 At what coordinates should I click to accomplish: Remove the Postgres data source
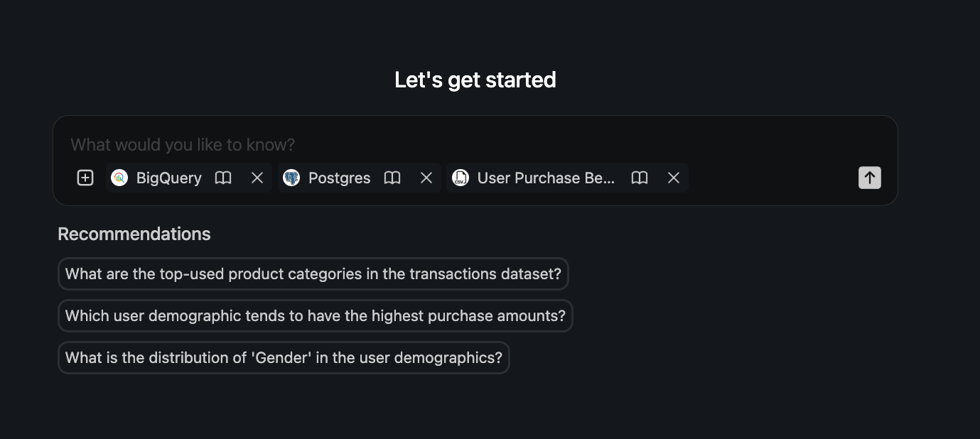click(x=426, y=178)
